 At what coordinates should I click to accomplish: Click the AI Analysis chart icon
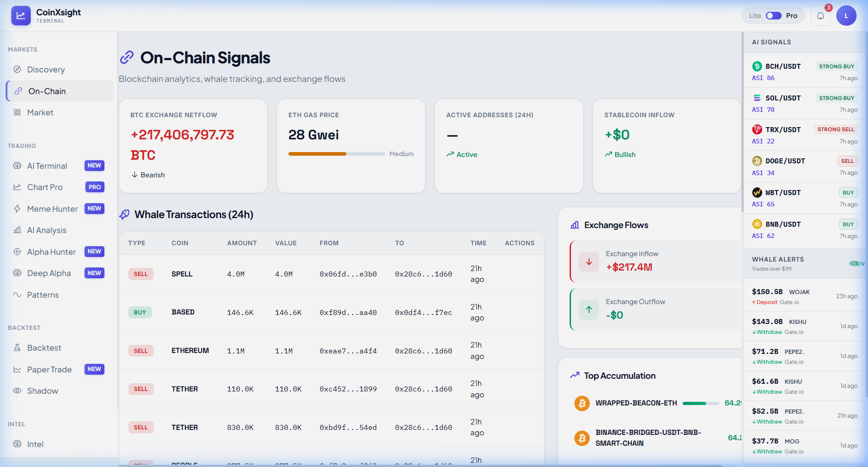[17, 230]
